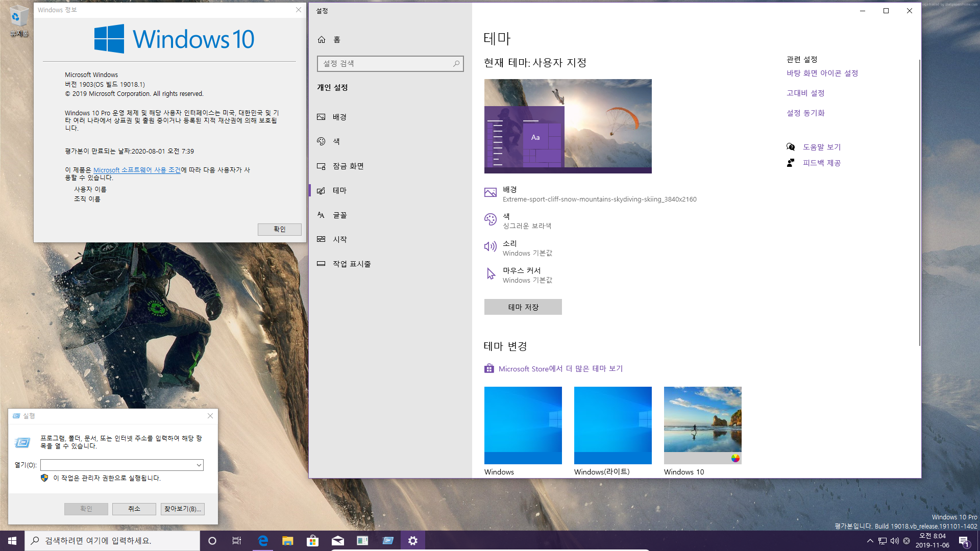
Task: Open high contrast settings (고대비 설정) link
Action: 805,93
